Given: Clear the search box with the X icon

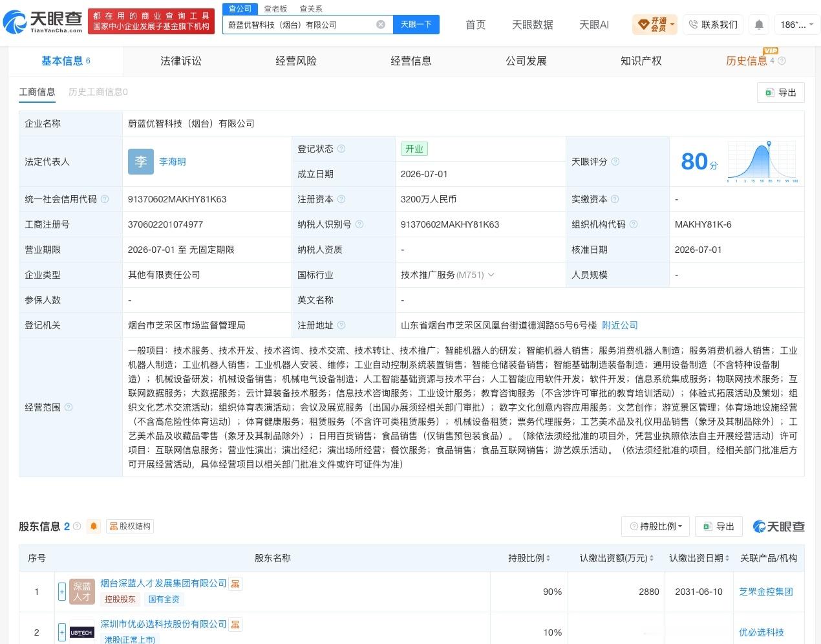Looking at the screenshot, I should click(x=381, y=25).
